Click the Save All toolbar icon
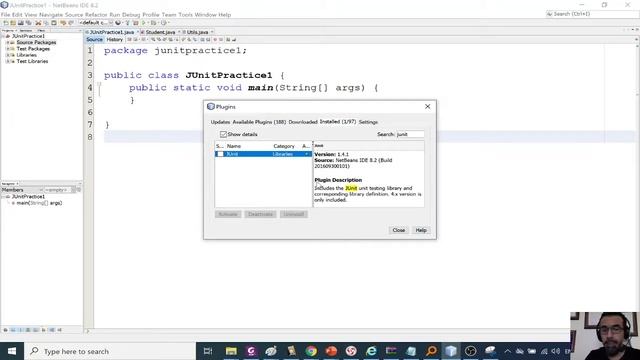 (x=28, y=23)
